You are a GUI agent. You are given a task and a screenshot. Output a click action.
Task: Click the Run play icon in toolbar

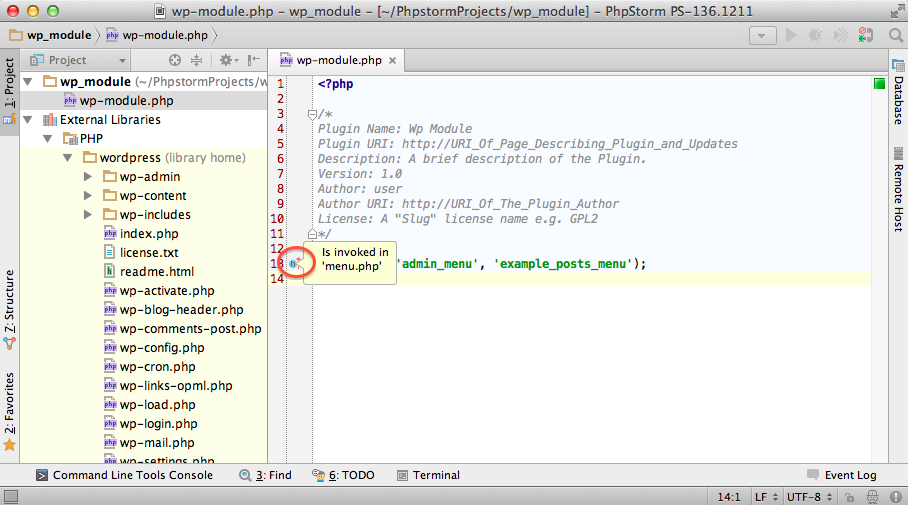point(790,35)
